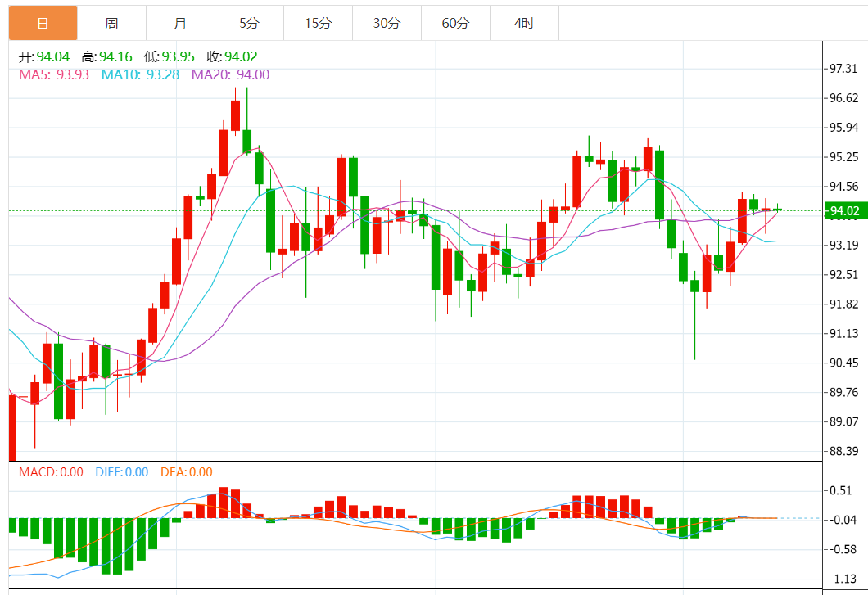Click the 95.94 price axis label
Image resolution: width=868 pixels, height=595 pixels.
coord(843,128)
